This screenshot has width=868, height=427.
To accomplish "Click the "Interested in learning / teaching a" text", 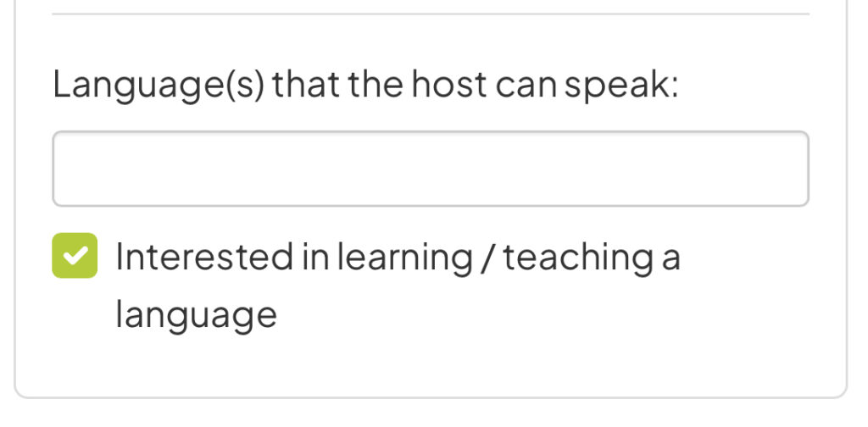I will [398, 257].
